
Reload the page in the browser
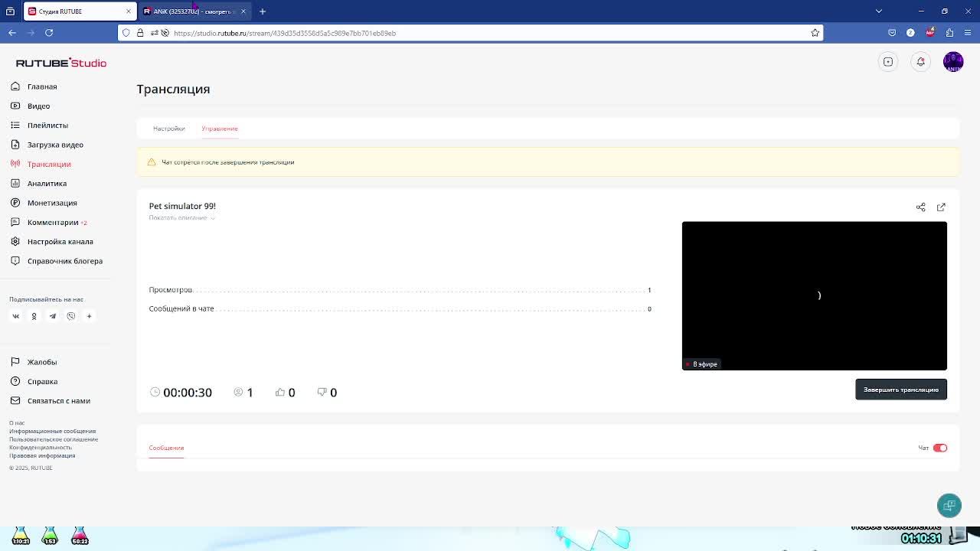click(49, 33)
